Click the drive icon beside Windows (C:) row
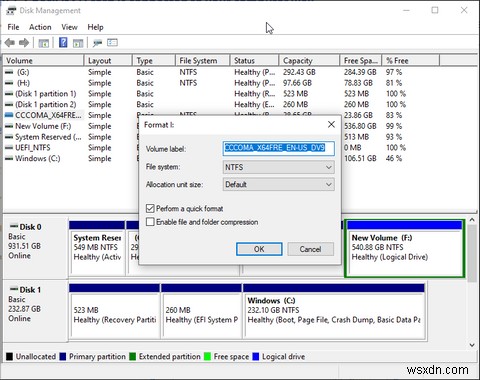480x380 pixels. [9, 158]
